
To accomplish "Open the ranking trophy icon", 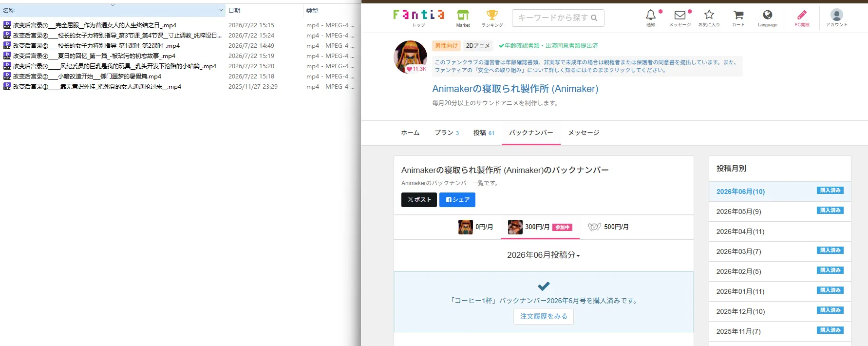I will click(492, 15).
